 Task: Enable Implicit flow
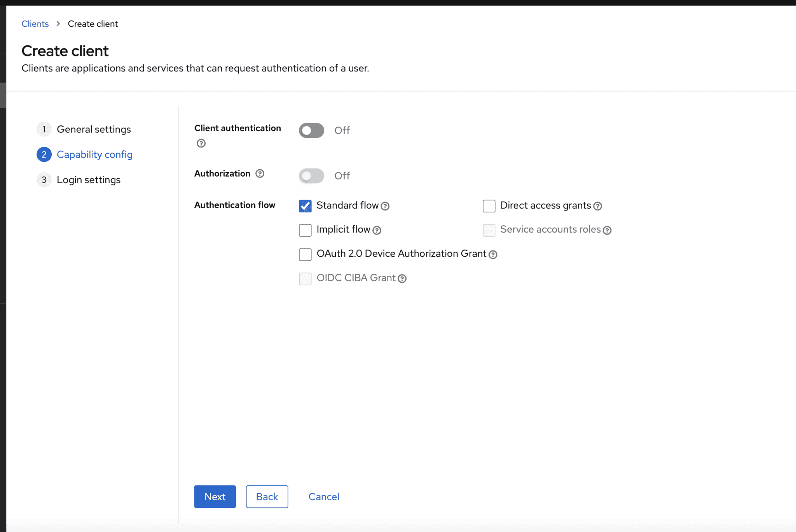[x=305, y=230]
